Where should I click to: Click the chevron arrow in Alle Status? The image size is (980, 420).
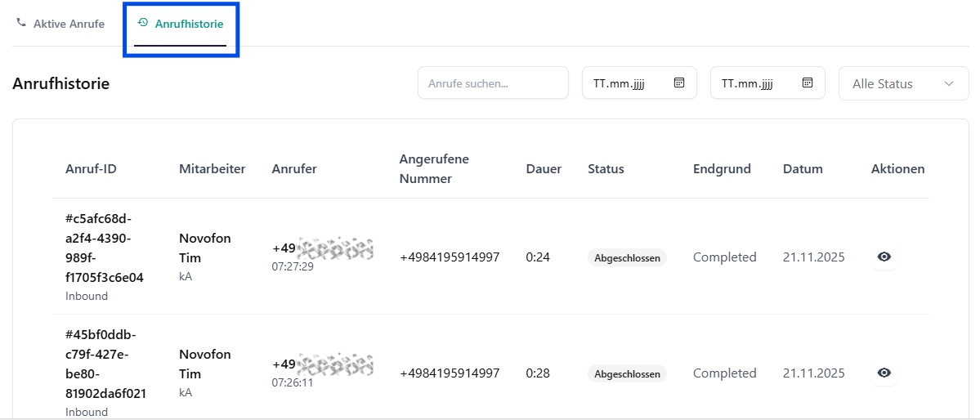(949, 83)
